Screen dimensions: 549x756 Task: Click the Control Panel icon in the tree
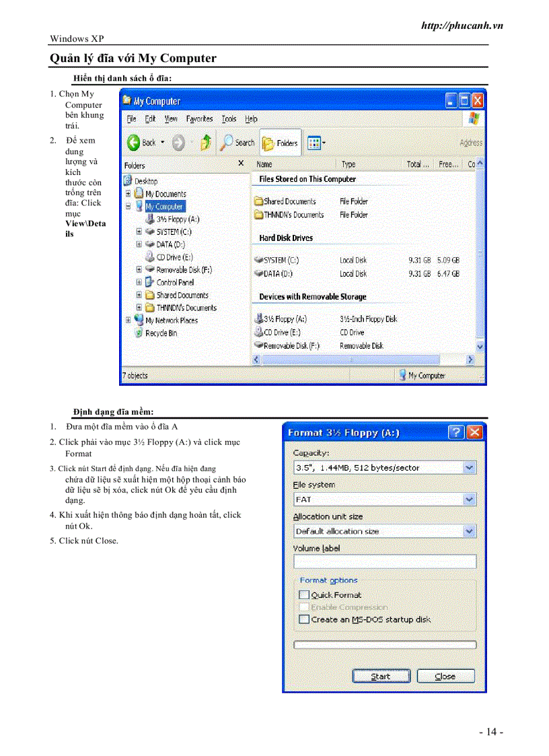click(149, 282)
